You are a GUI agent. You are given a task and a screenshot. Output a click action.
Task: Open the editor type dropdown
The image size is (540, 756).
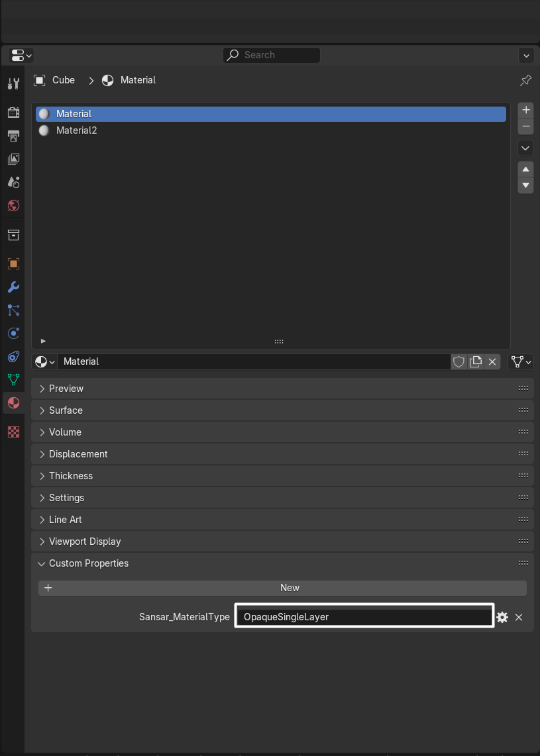[x=21, y=55]
